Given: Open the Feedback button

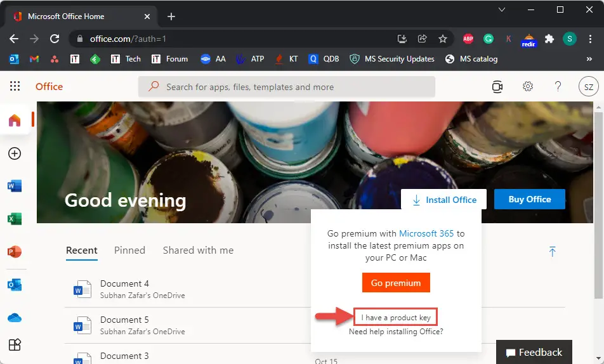Looking at the screenshot, I should point(534,352).
